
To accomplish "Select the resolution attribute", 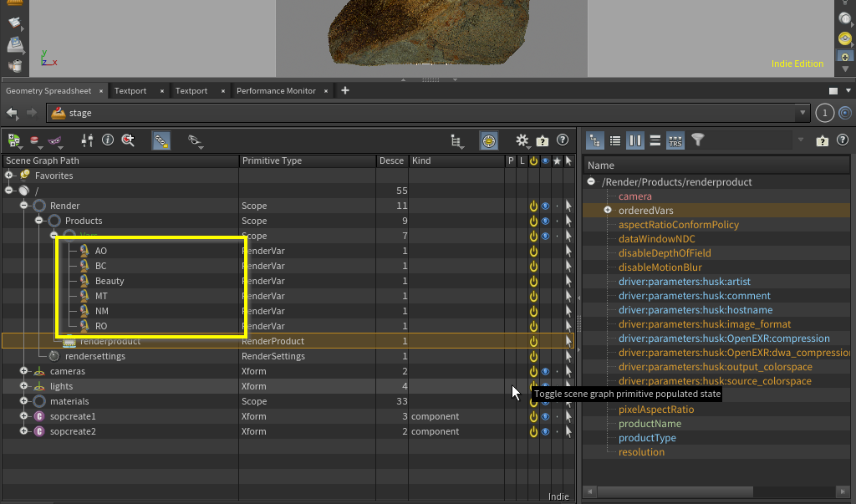I will coord(641,451).
